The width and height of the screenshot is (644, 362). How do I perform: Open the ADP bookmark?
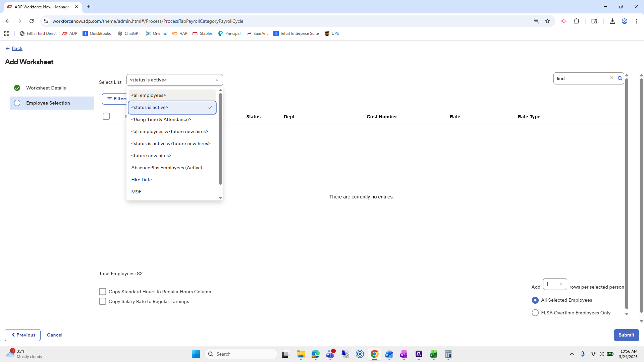pyautogui.click(x=70, y=34)
